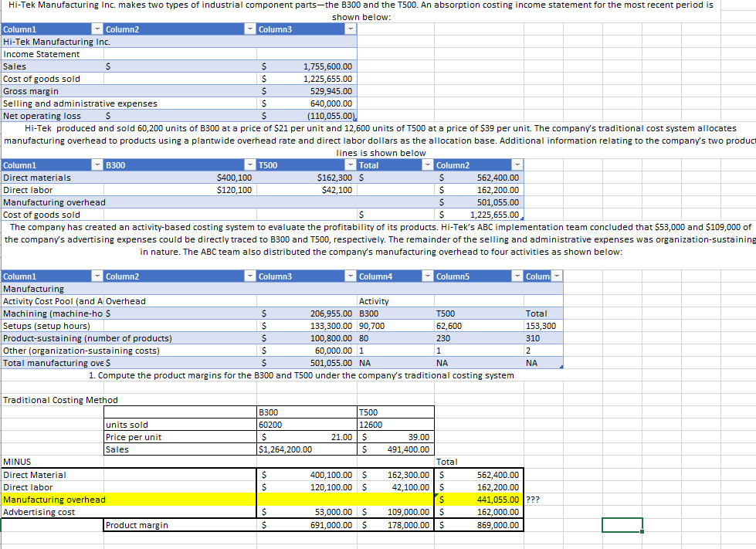756x549 pixels.
Task: Select the 12600 units sold cell
Action: click(395, 425)
